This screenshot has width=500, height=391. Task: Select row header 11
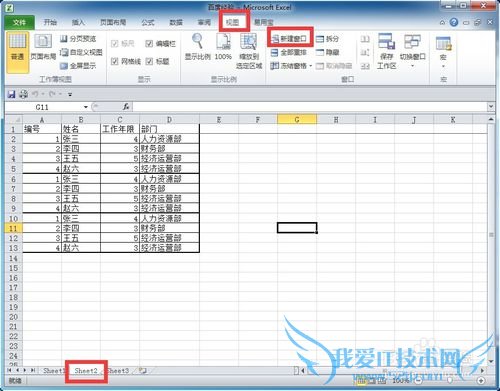pyautogui.click(x=13, y=228)
